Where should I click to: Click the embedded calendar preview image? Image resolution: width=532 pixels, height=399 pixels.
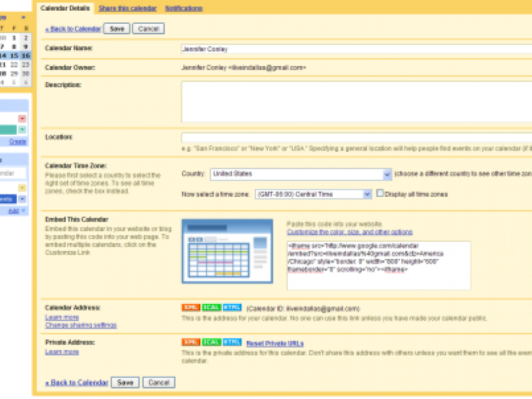pyautogui.click(x=227, y=251)
